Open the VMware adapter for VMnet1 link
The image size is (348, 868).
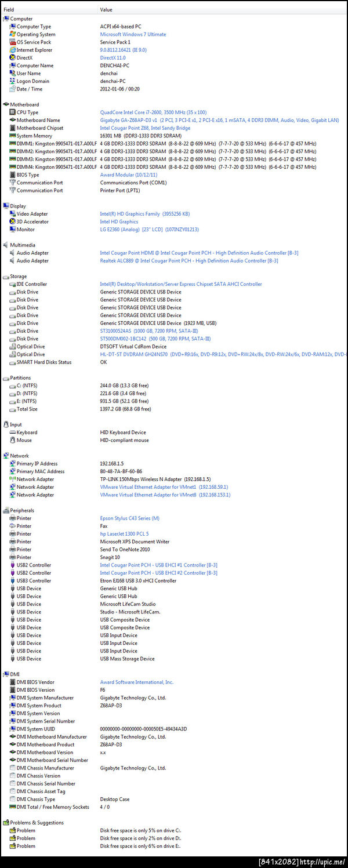point(164,487)
